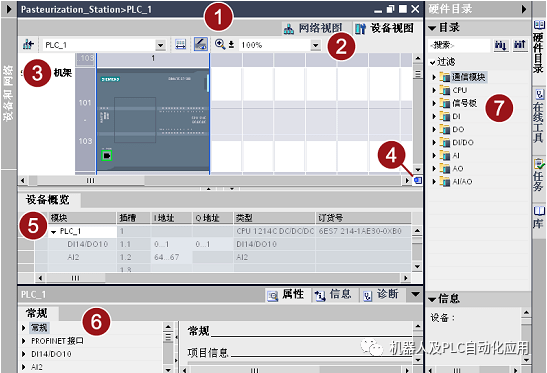Open the 属性 properties tab
547x373 pixels.
[x=287, y=295]
